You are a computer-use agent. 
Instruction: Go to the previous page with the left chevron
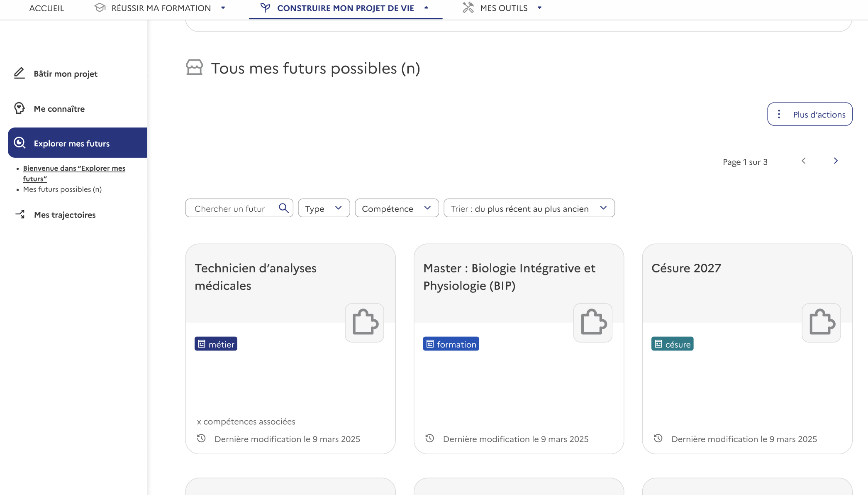[804, 161]
